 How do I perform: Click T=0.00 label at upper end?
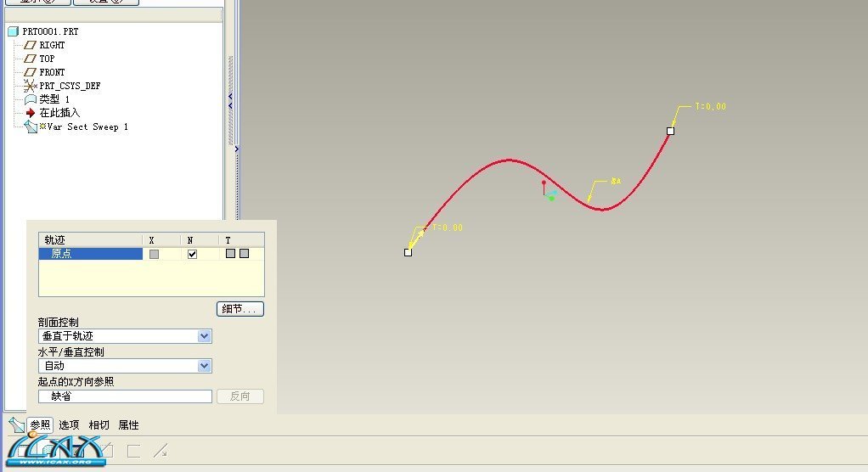[710, 106]
